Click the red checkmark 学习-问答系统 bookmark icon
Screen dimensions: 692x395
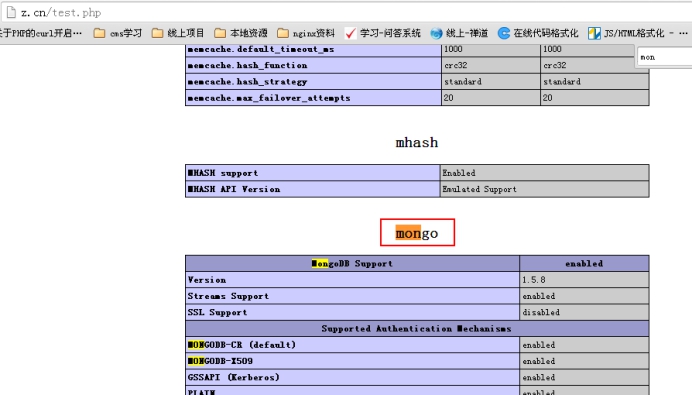pyautogui.click(x=350, y=33)
